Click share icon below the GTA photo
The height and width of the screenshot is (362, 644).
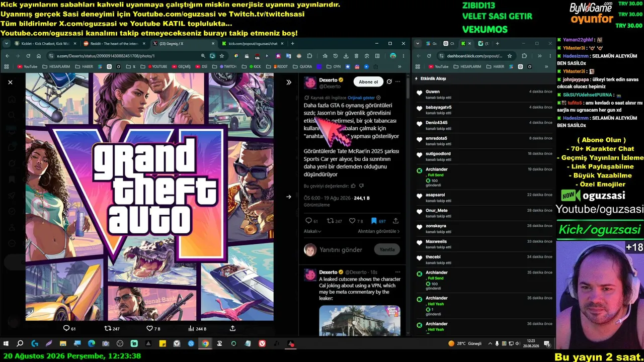232,328
